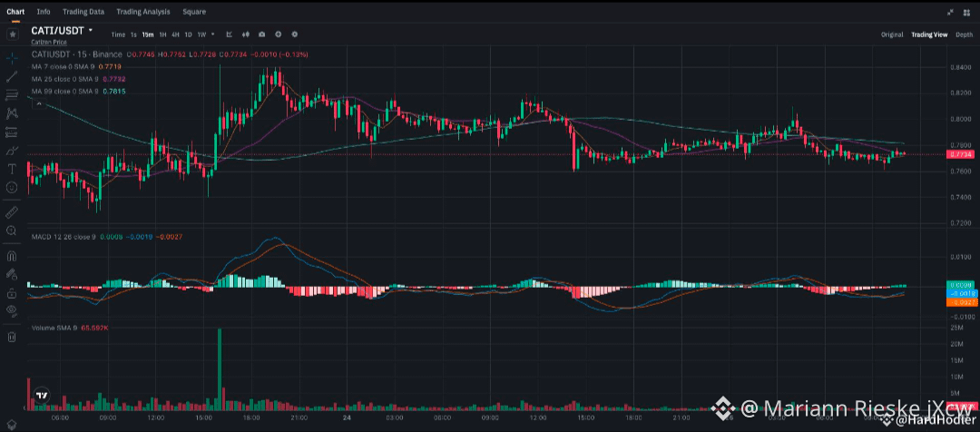Expand more time intervals dropdown
The width and height of the screenshot is (980, 432).
point(213,34)
